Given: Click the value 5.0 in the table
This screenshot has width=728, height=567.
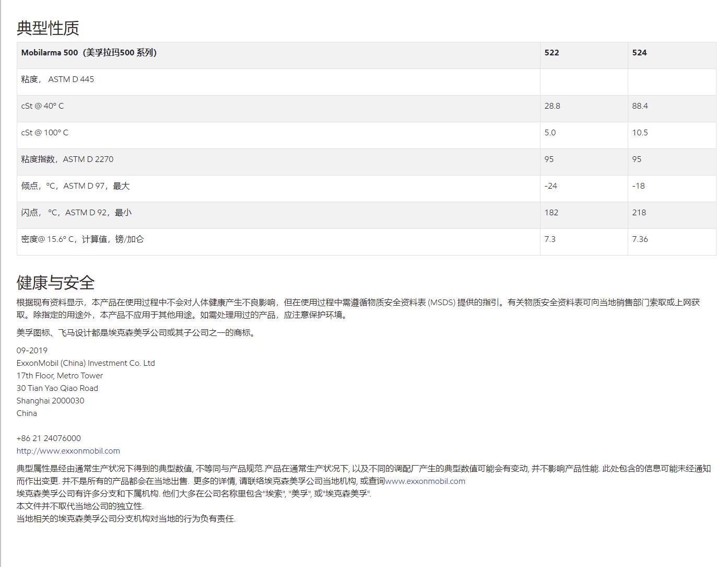Looking at the screenshot, I should click(550, 133).
